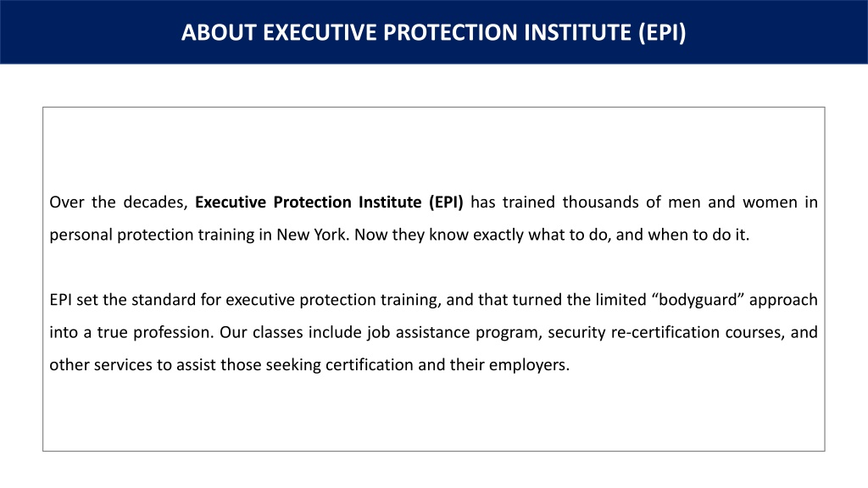Click the word 'thousands' in the first paragraph
This screenshot has width=868, height=488.
pyautogui.click(x=601, y=202)
